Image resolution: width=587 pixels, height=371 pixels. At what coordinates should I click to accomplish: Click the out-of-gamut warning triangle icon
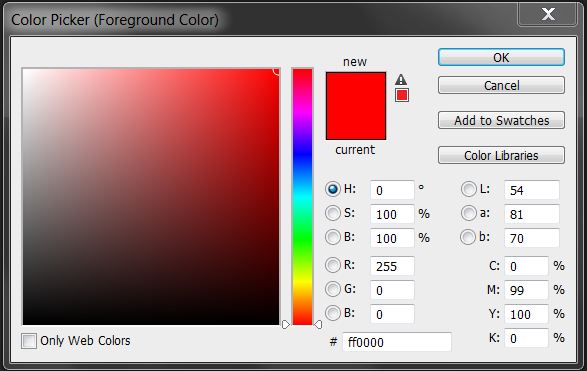coord(401,79)
